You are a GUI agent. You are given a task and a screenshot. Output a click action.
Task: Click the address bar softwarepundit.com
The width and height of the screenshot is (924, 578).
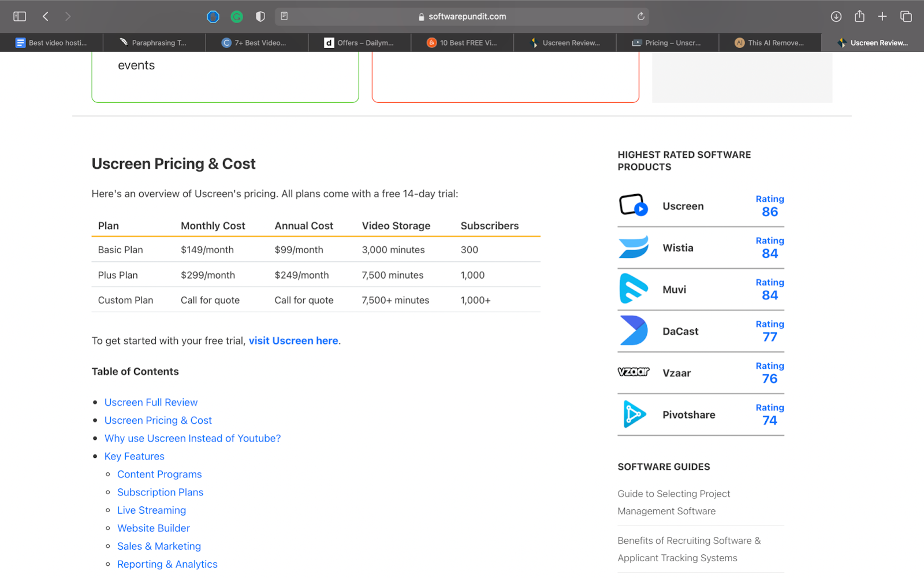tap(462, 16)
